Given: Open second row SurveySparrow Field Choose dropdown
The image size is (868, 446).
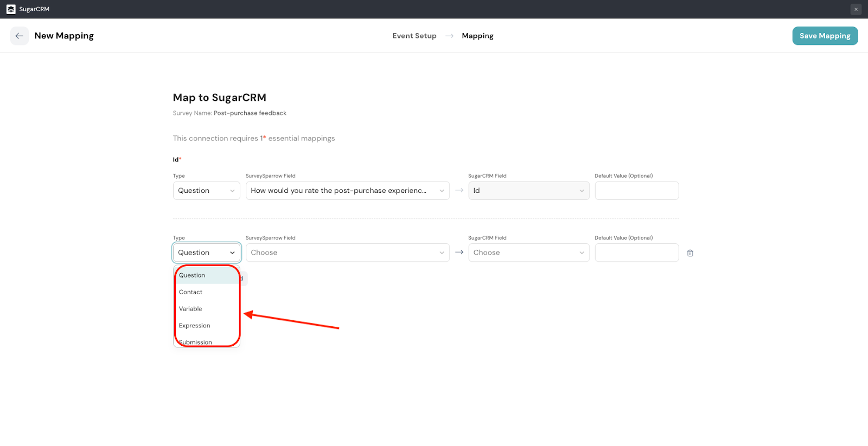Looking at the screenshot, I should tap(347, 253).
